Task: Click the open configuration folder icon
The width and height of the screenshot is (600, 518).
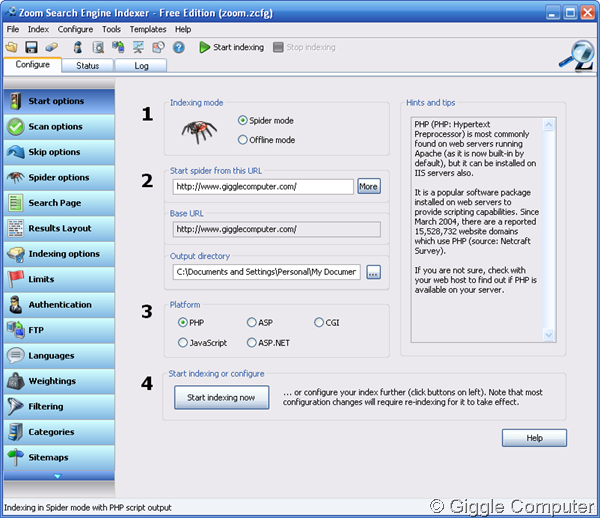Action: click(11, 47)
